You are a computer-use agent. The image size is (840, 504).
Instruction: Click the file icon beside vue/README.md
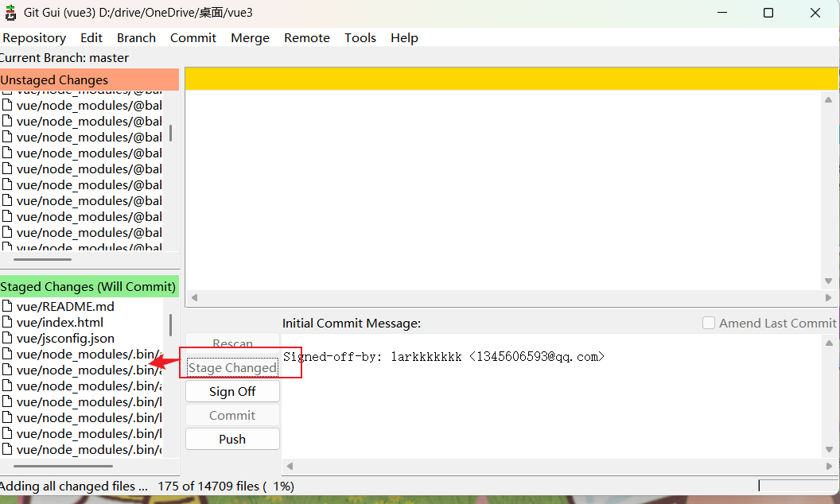click(x=7, y=306)
